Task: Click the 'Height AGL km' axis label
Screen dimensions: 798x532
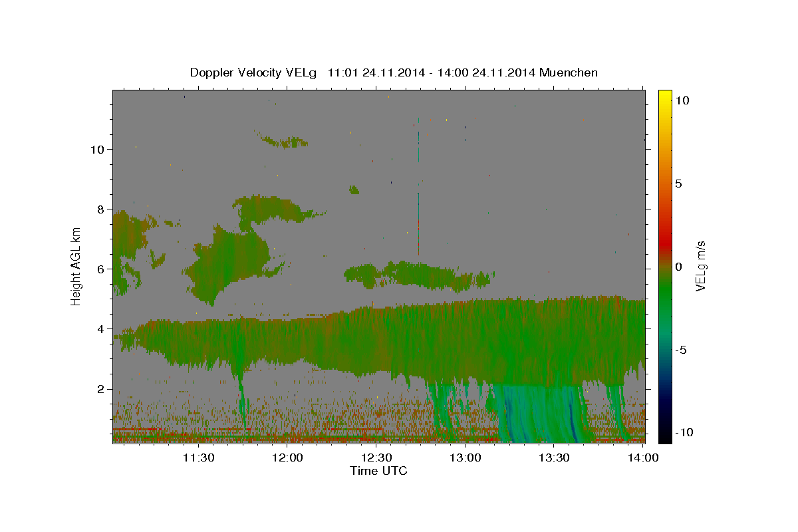Action: (x=76, y=266)
